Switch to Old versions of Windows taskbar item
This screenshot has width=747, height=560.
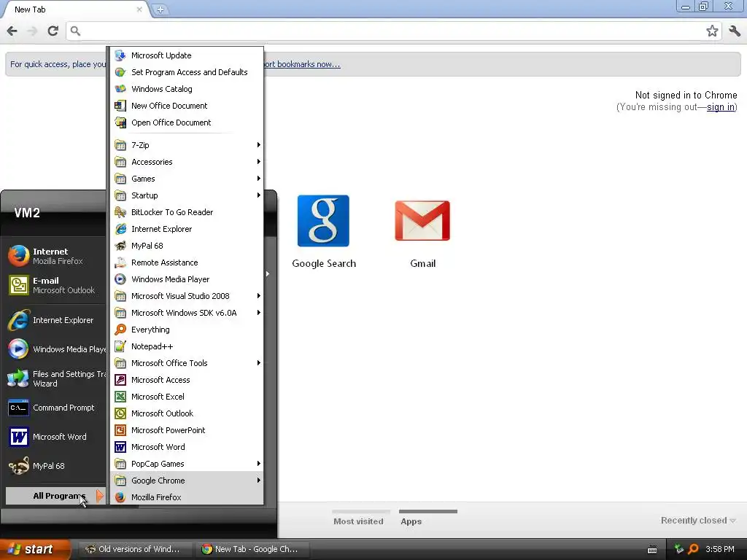[x=135, y=549]
